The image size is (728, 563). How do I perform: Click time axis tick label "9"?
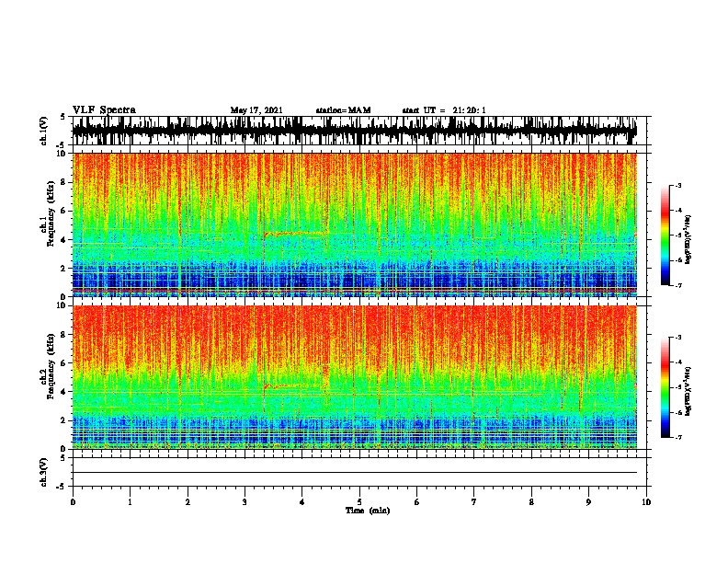tap(588, 502)
